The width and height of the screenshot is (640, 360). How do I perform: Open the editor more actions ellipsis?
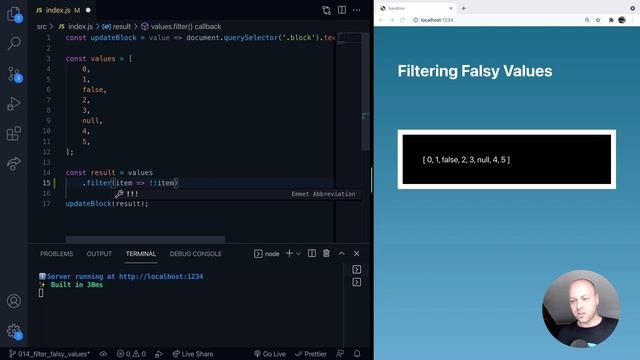pyautogui.click(x=357, y=10)
